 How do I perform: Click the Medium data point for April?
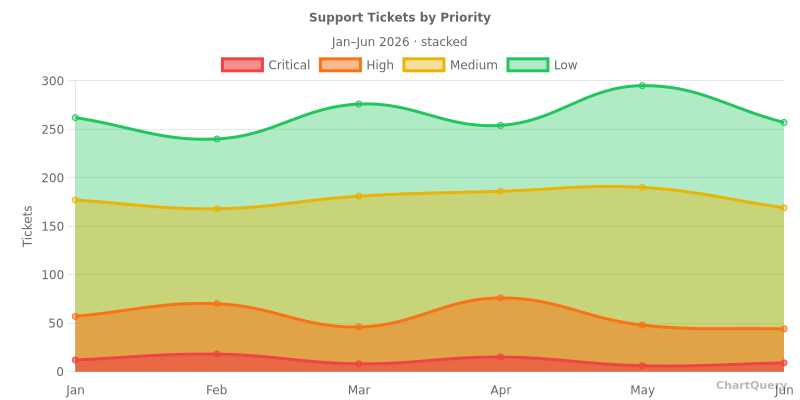(x=501, y=191)
